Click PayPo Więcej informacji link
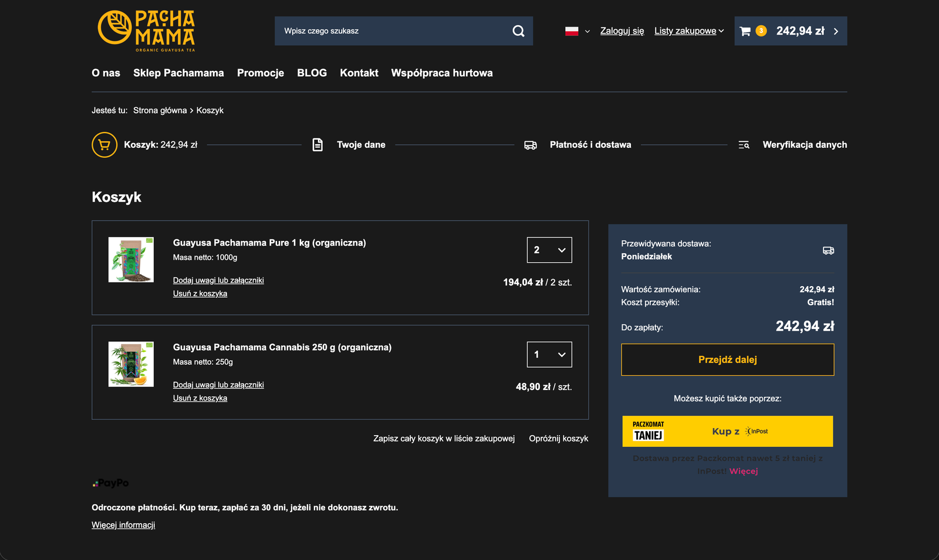 coord(123,525)
